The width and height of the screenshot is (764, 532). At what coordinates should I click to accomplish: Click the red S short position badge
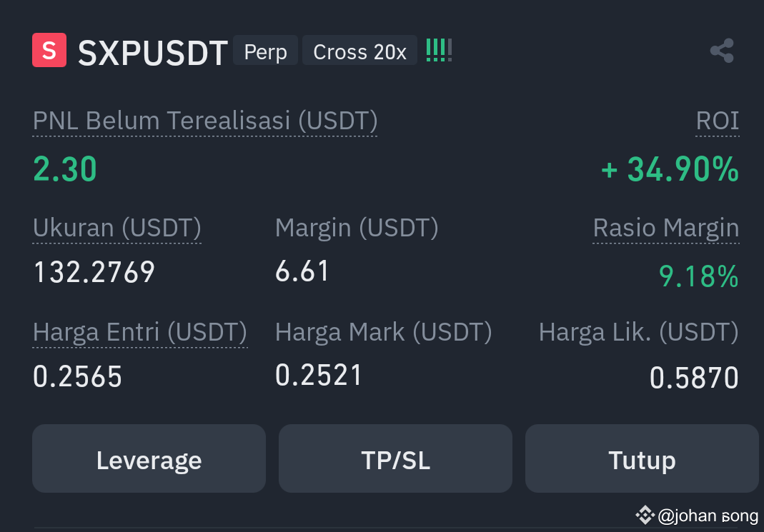coord(48,50)
